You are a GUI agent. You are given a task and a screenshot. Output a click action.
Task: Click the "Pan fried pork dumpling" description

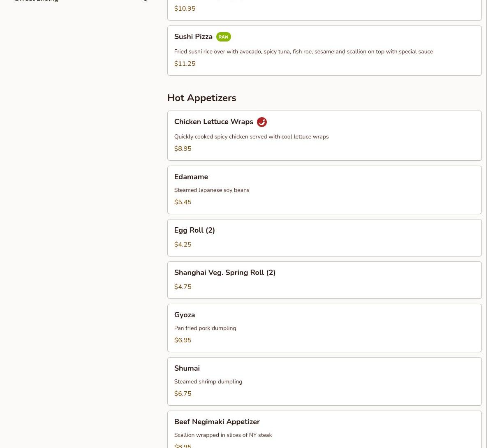(205, 328)
